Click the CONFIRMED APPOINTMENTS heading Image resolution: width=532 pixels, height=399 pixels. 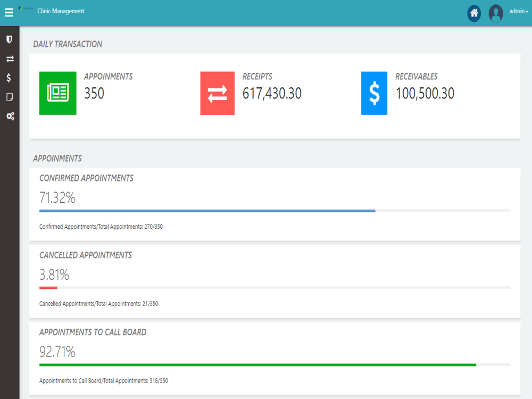click(x=86, y=178)
